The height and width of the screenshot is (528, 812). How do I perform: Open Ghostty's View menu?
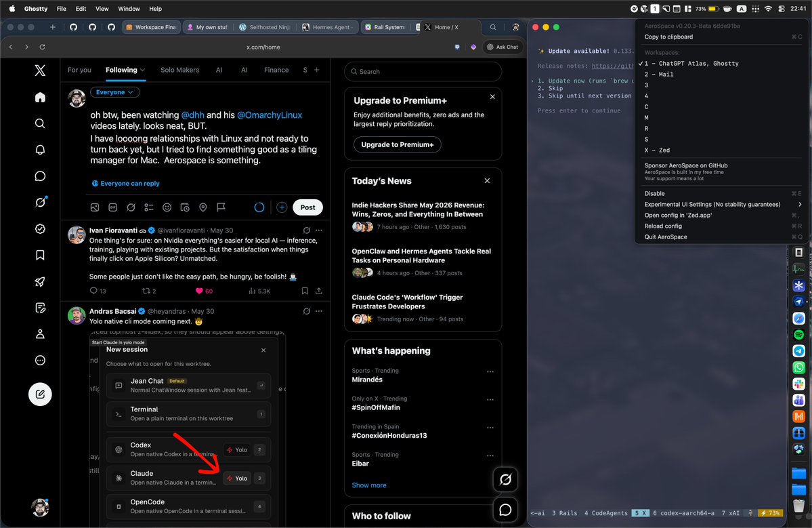tap(102, 8)
